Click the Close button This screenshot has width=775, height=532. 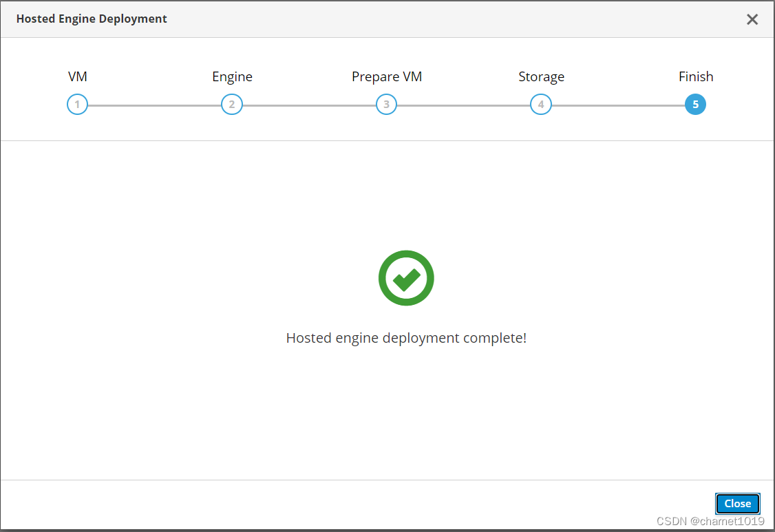pos(737,503)
